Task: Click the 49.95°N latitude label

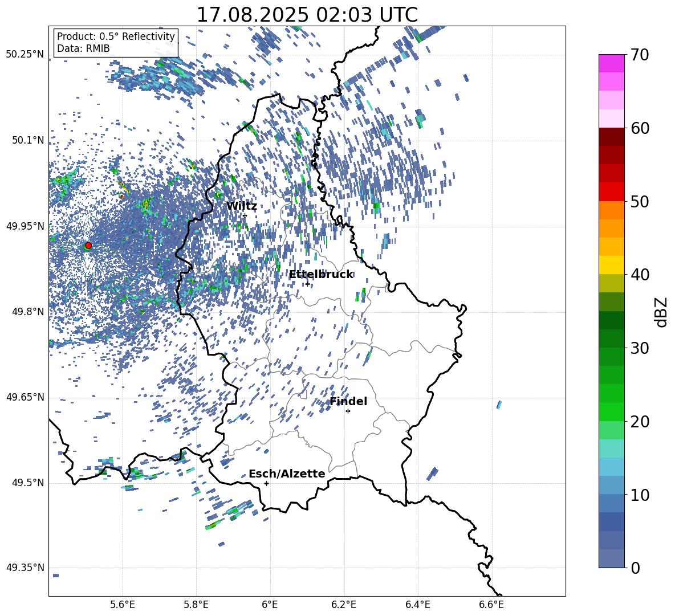Action: click(25, 226)
